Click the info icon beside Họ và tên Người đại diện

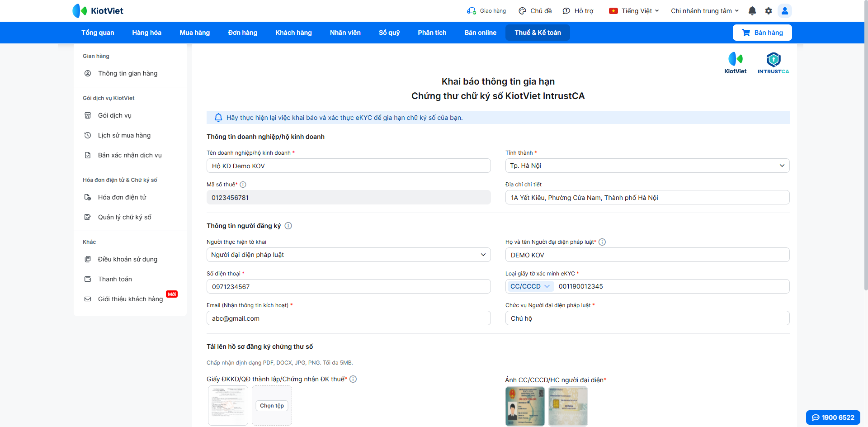602,242
